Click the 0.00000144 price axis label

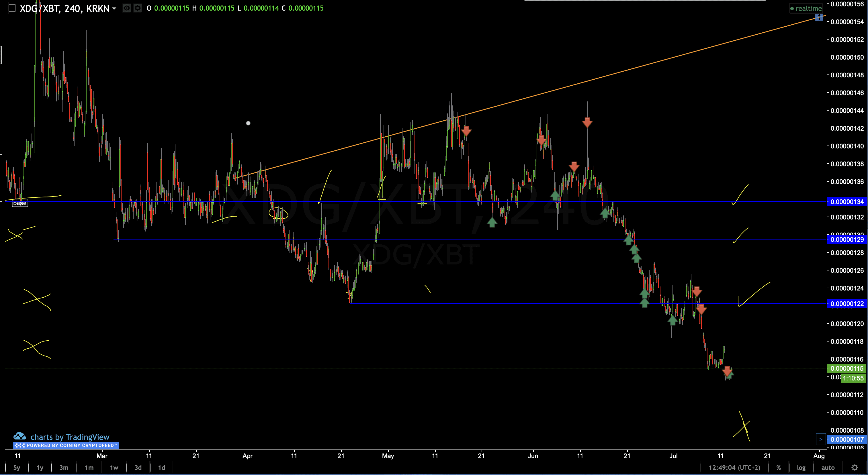click(847, 110)
